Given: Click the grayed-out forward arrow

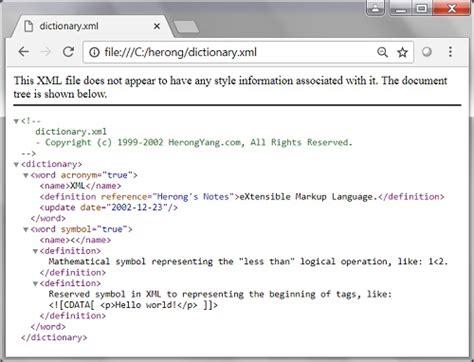Looking at the screenshot, I should click(x=46, y=52).
